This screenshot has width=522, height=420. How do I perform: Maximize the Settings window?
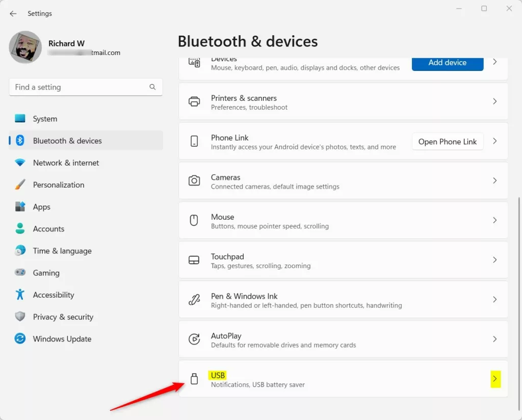[x=484, y=8]
